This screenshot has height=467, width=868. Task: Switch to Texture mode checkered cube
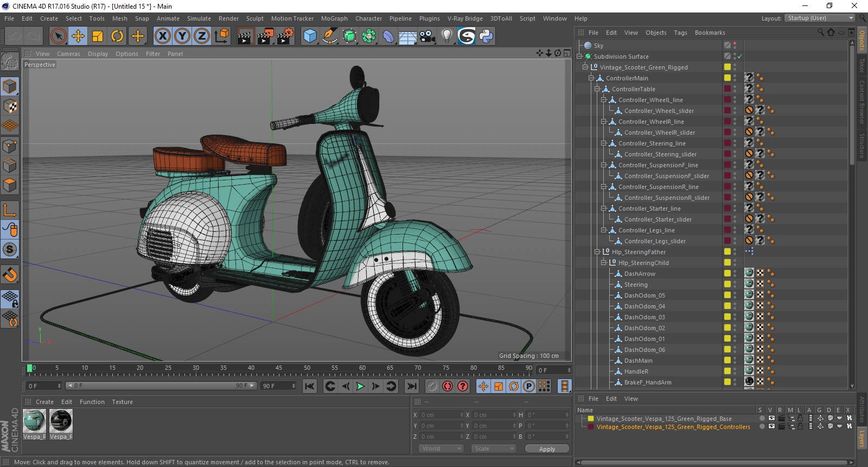click(10, 106)
